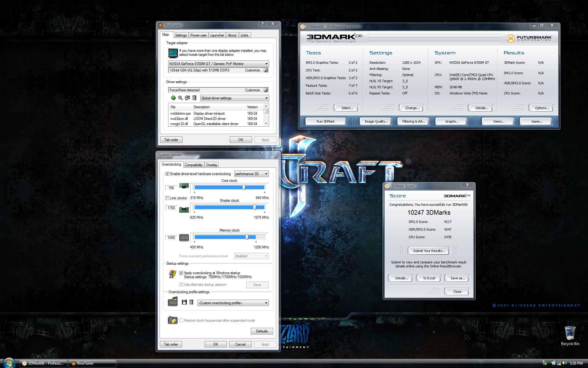588x368 pixels.
Task: Click the Core clock value field showing 756
Action: [x=171, y=188]
